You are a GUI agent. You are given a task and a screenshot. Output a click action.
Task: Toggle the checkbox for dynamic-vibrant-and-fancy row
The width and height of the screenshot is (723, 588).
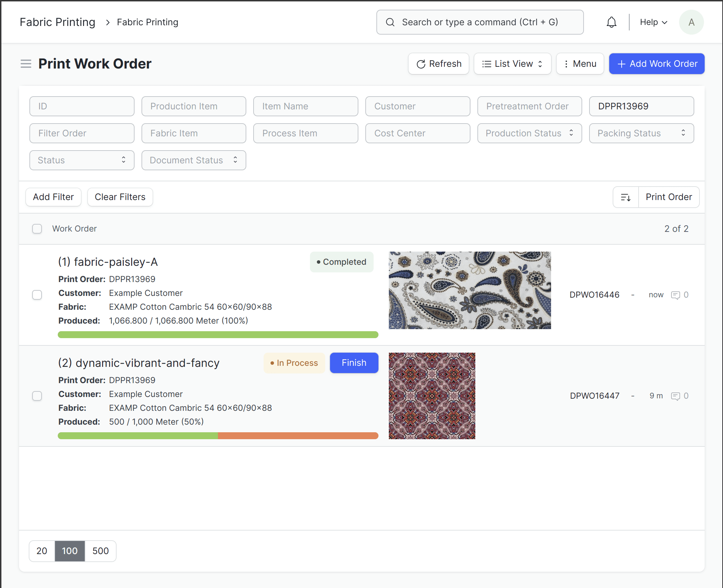[37, 395]
